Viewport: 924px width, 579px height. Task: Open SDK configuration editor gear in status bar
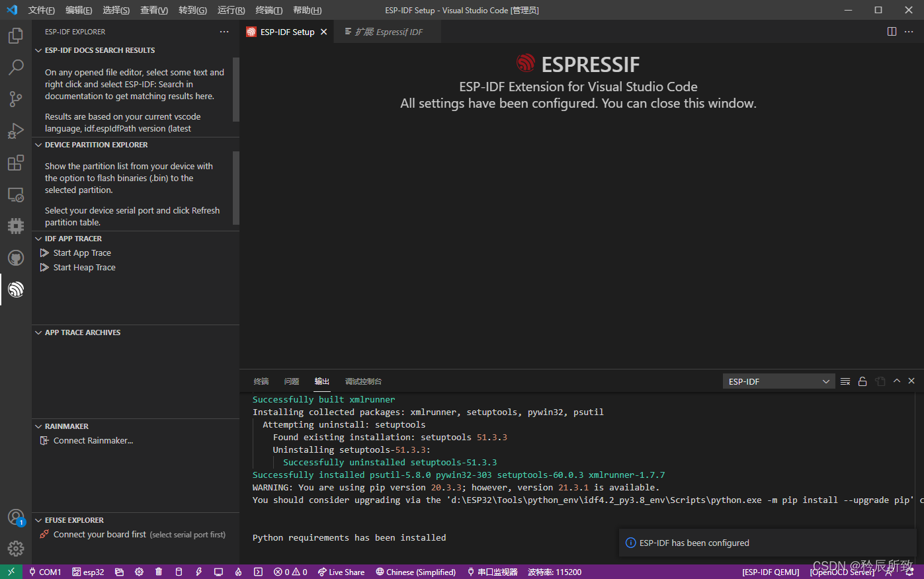[x=139, y=572]
